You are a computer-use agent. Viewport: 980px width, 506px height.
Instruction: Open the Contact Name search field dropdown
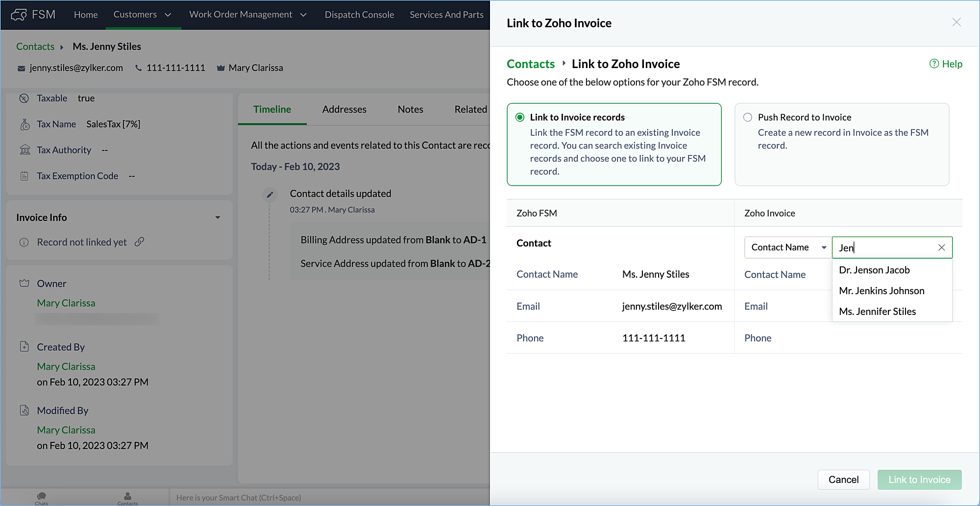[x=788, y=248]
